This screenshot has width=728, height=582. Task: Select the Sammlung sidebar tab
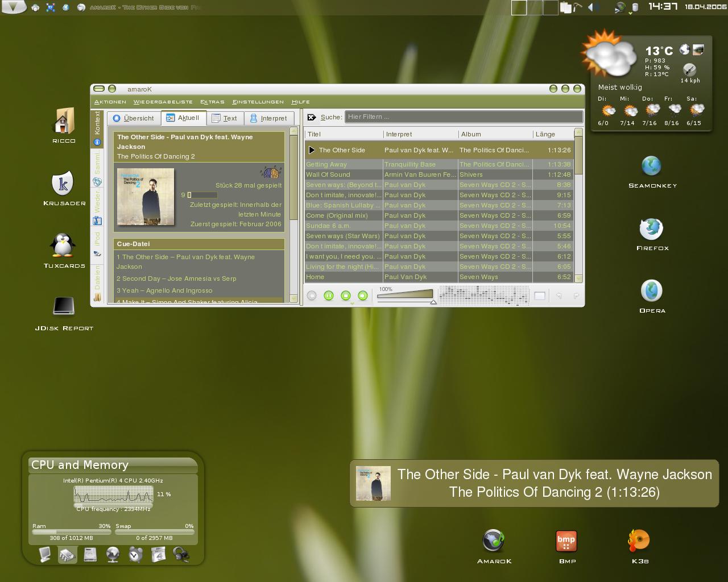tap(97, 169)
